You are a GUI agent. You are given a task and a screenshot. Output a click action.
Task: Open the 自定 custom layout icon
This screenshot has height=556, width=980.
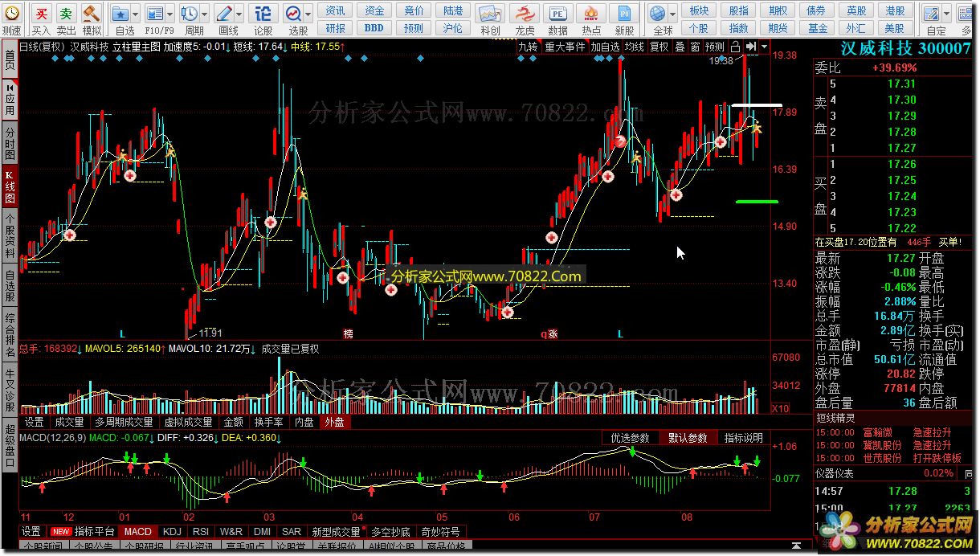(932, 14)
